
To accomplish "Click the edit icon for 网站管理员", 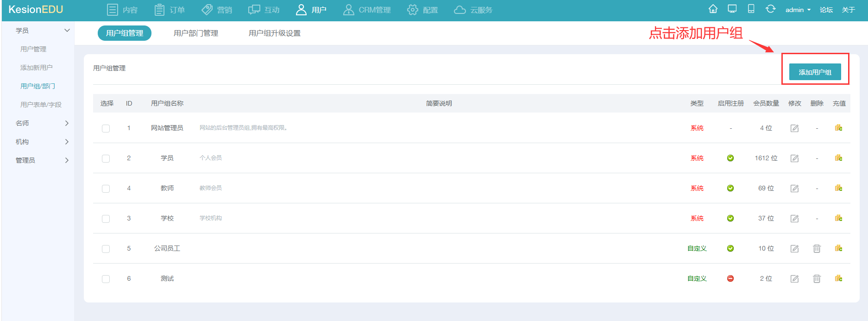I will tap(794, 128).
